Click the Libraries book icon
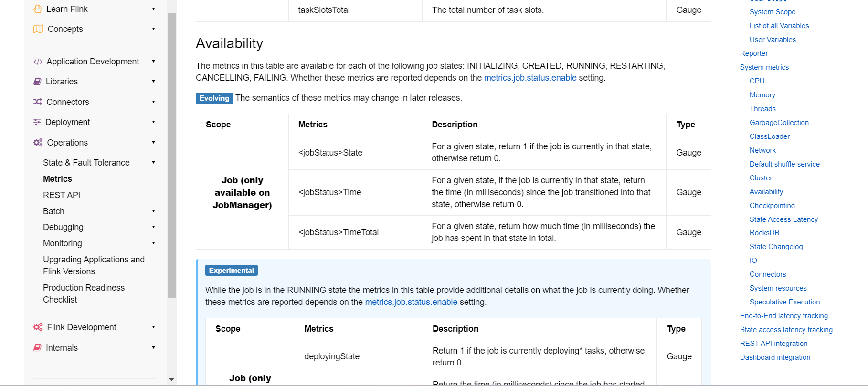 (x=37, y=82)
